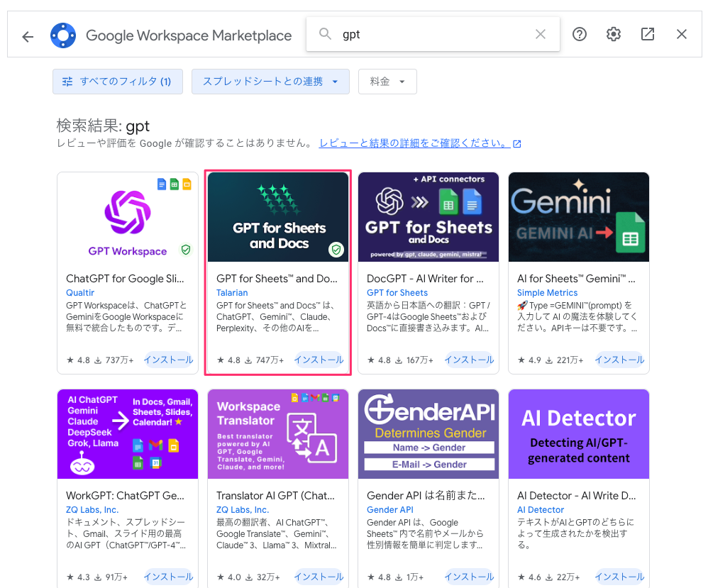Click Gender API description text
708x588 pixels.
tap(425, 533)
